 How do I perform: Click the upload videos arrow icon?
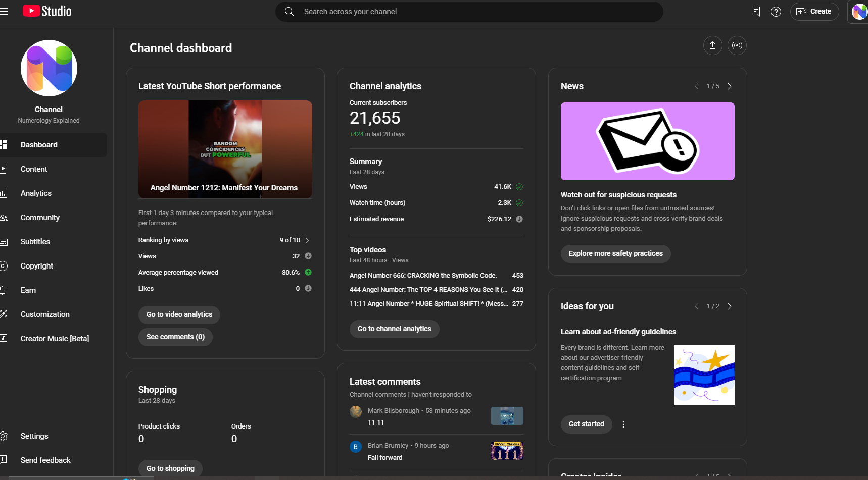click(712, 45)
